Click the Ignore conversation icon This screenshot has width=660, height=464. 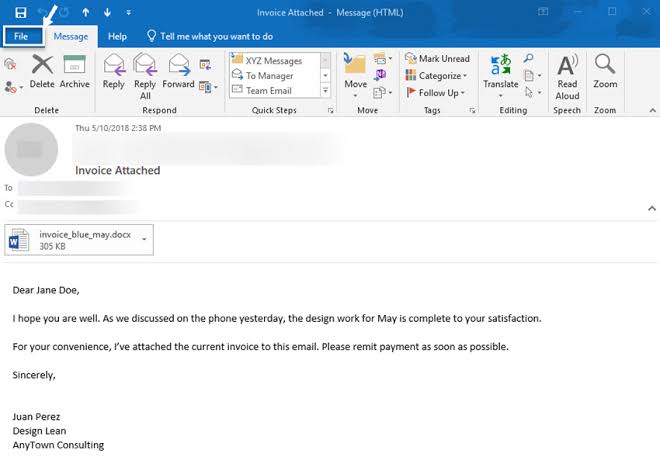pyautogui.click(x=10, y=64)
